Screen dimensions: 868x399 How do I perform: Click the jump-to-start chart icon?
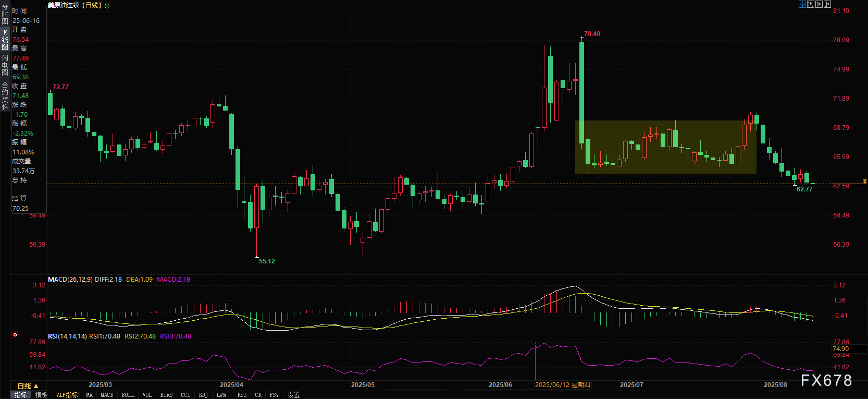(x=811, y=4)
